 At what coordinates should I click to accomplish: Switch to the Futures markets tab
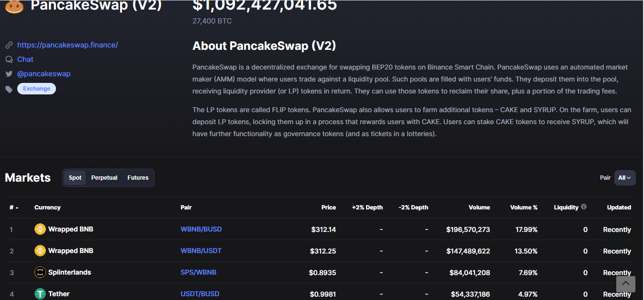[138, 178]
